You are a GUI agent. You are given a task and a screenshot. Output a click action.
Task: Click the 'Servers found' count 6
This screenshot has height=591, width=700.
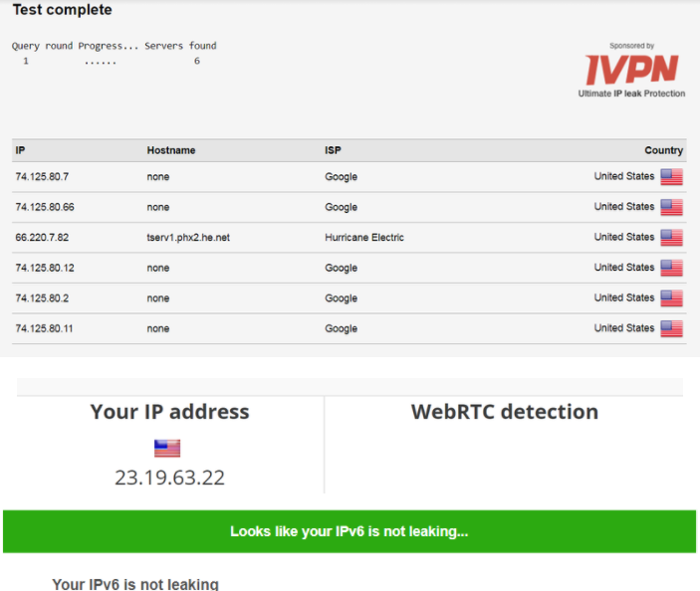point(197,61)
